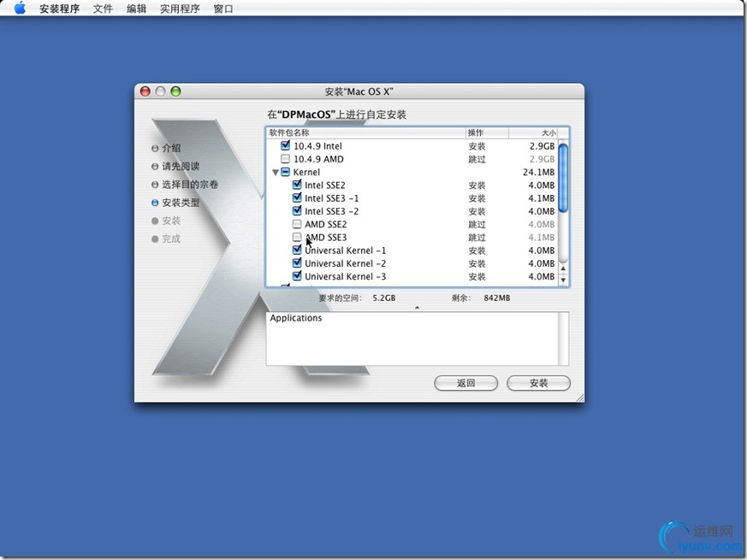Uncheck Universal Kernel -2
747x560 pixels.
tap(297, 262)
